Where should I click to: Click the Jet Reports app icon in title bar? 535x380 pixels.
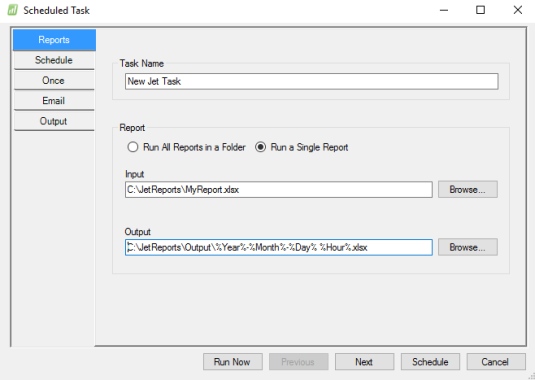coord(13,10)
